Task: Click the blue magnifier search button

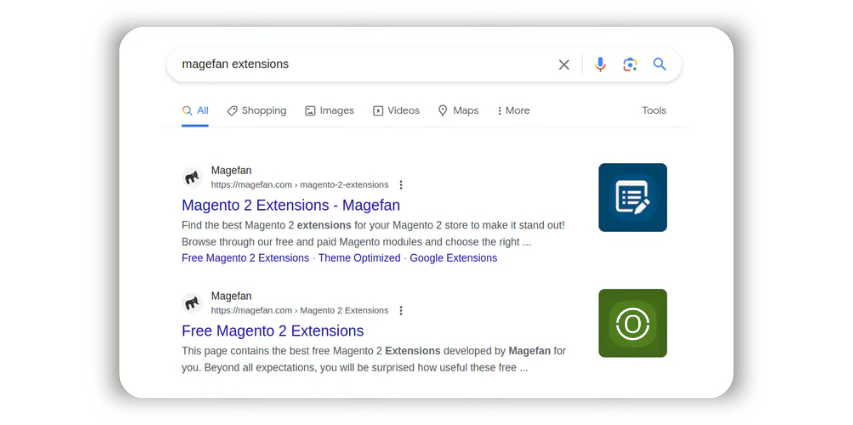Action: [659, 64]
